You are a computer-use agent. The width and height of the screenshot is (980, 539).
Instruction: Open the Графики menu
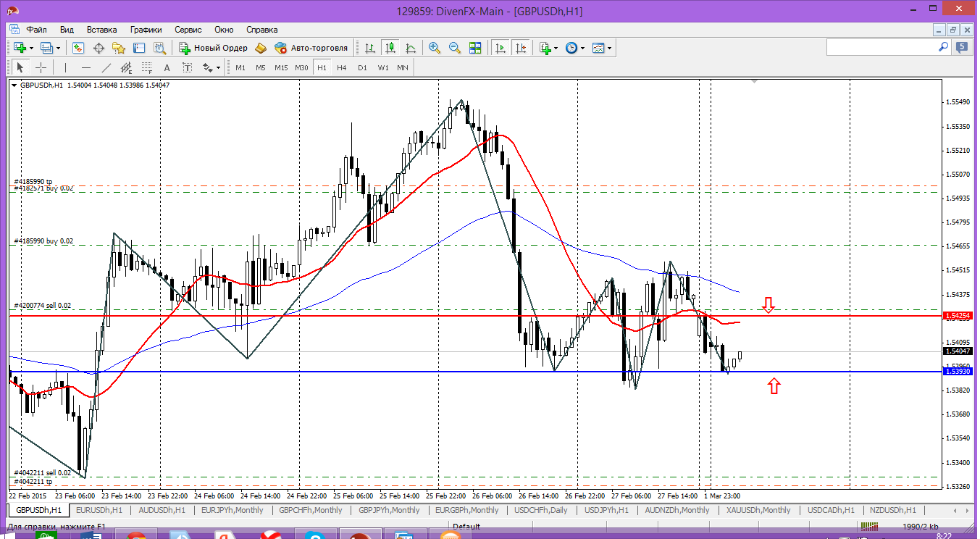coord(146,30)
